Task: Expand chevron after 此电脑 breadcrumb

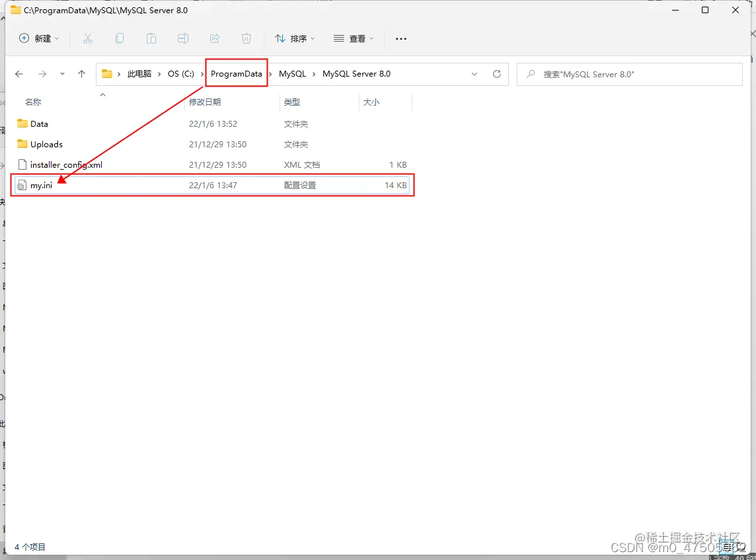Action: tap(159, 74)
